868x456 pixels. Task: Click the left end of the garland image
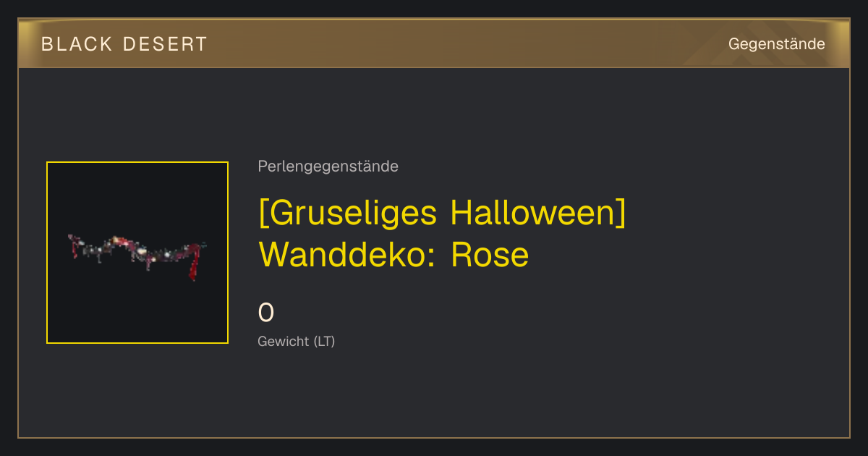(x=73, y=245)
